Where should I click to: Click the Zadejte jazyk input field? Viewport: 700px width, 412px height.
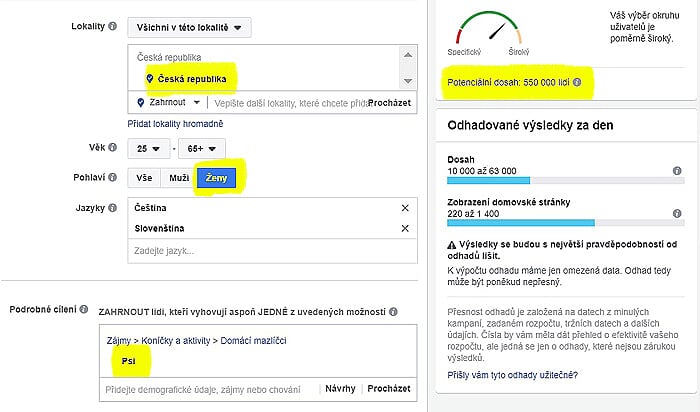pyautogui.click(x=272, y=251)
